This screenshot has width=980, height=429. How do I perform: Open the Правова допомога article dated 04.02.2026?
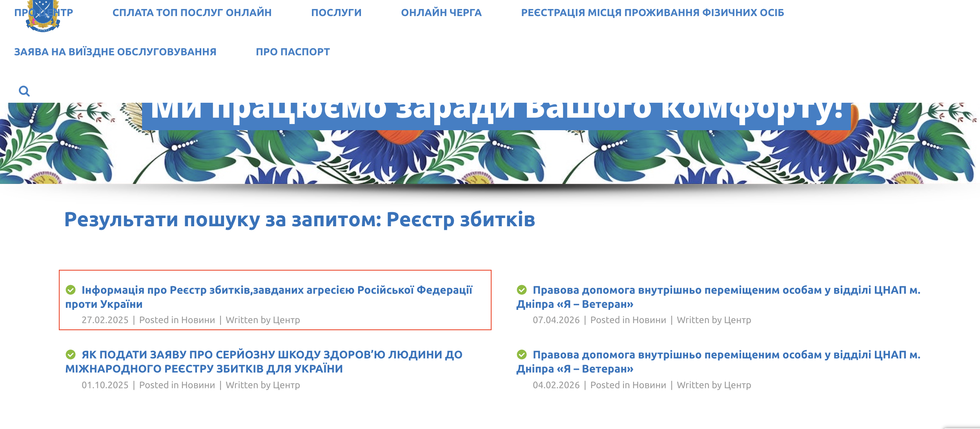718,362
